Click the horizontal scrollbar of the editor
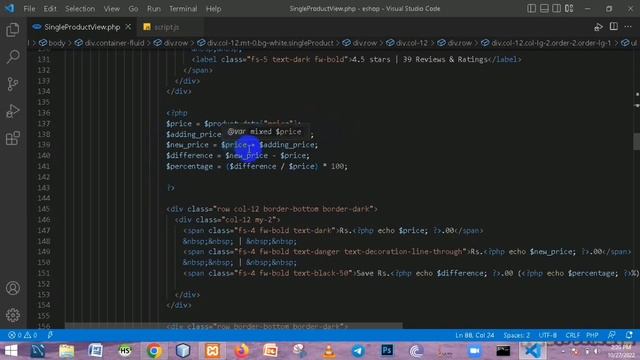Viewport: 640px width, 360px height. pos(233,326)
